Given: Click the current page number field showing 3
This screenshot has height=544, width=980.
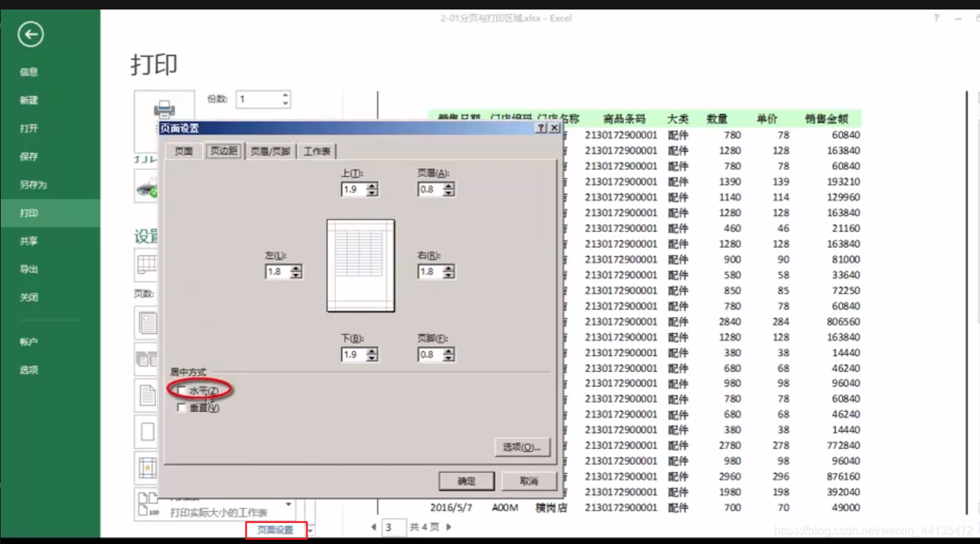Looking at the screenshot, I should pos(394,527).
